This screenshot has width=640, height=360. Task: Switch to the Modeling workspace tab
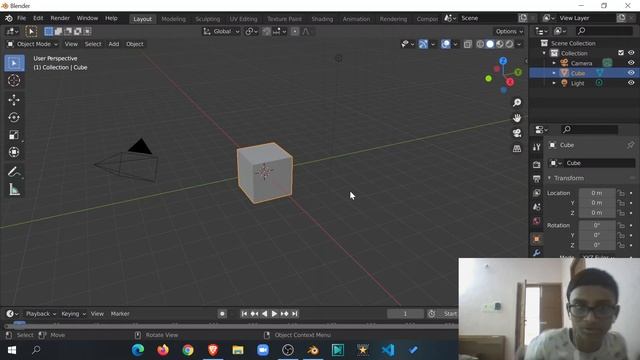(173, 19)
